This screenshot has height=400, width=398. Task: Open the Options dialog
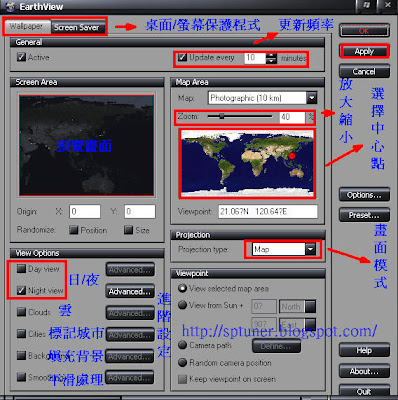[364, 195]
